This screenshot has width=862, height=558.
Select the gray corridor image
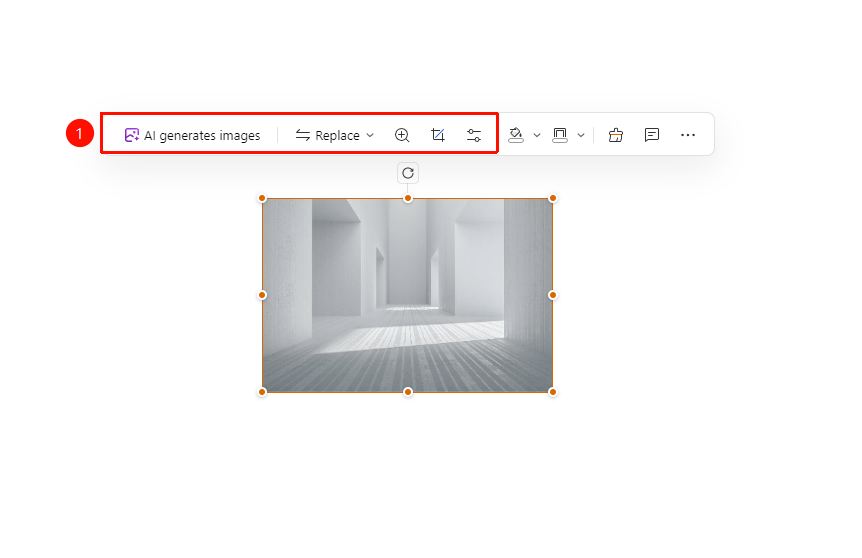pyautogui.click(x=407, y=295)
